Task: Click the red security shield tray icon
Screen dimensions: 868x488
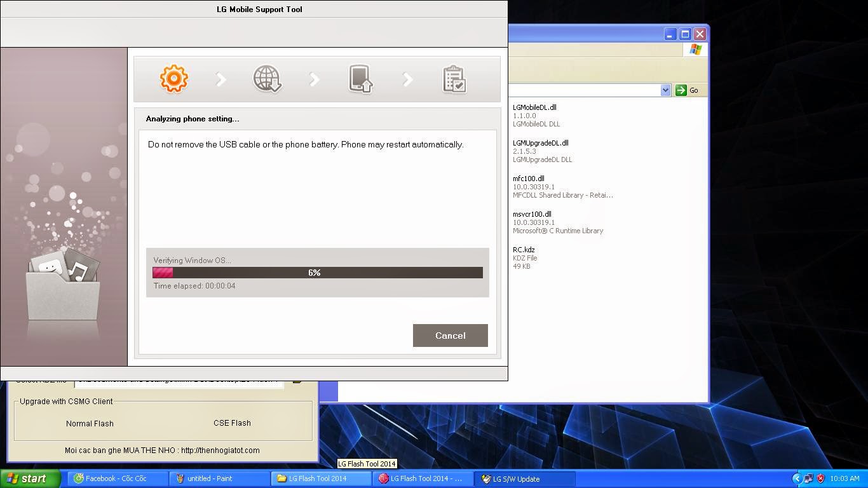Action: coord(820,478)
